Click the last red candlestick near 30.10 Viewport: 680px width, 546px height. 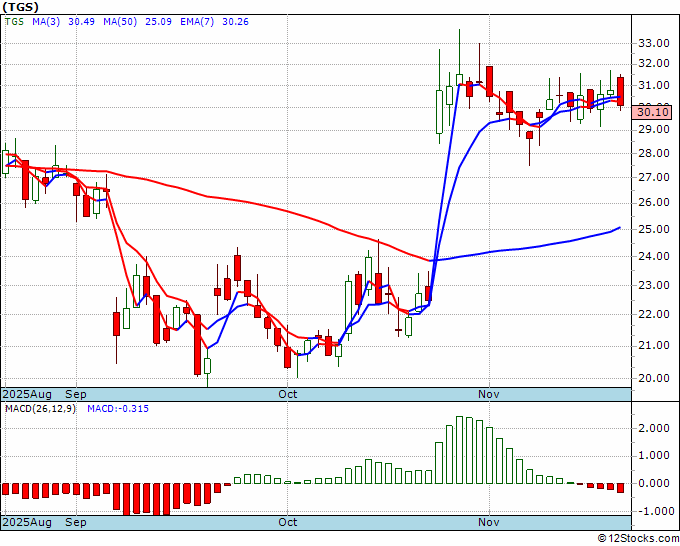[621, 91]
